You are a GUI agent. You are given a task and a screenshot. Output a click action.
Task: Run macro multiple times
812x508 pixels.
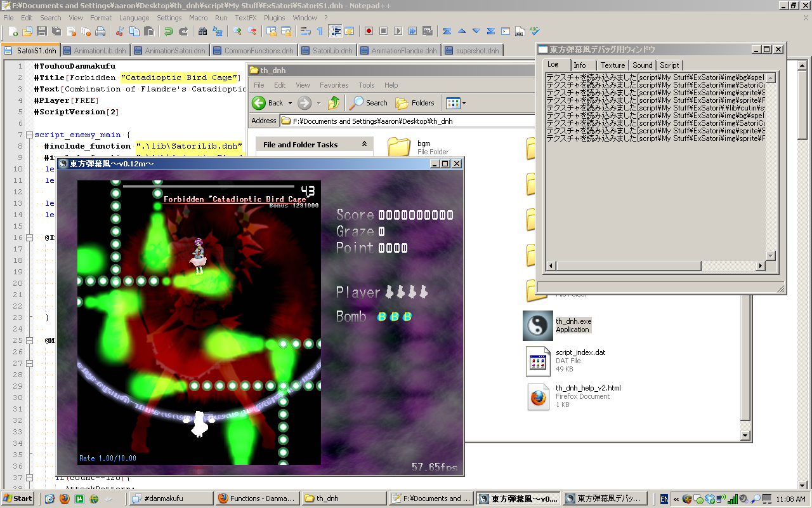[x=412, y=30]
